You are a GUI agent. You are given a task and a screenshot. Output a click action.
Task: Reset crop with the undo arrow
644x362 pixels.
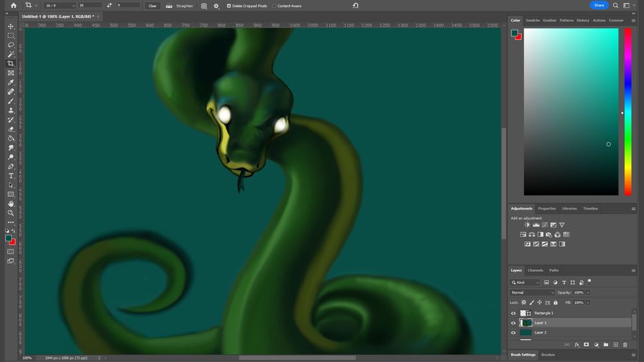pyautogui.click(x=356, y=5)
